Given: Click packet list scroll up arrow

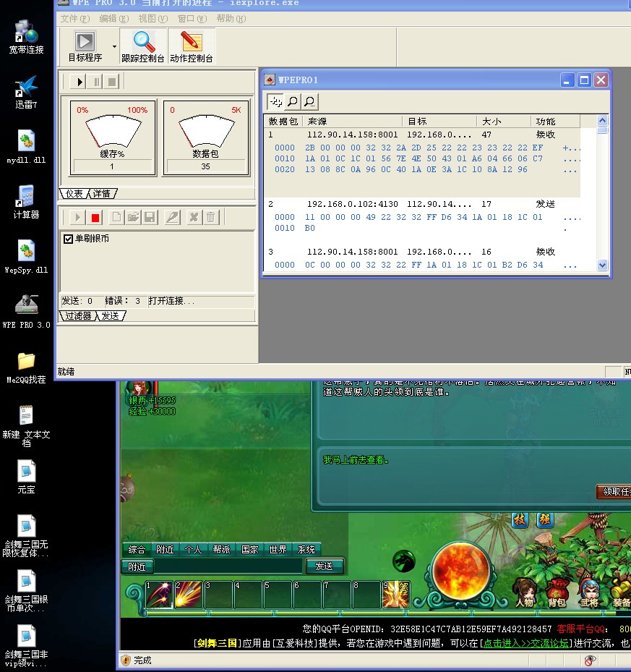Looking at the screenshot, I should coord(602,120).
